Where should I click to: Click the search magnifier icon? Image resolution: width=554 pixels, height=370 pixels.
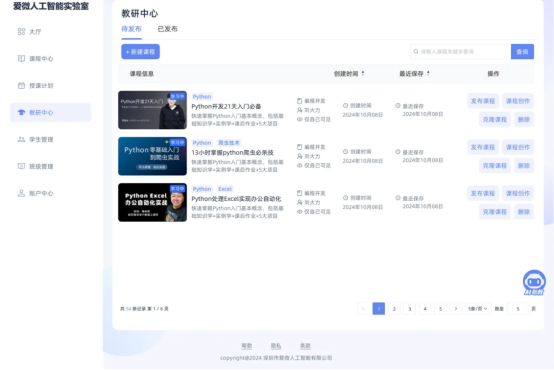tap(416, 52)
